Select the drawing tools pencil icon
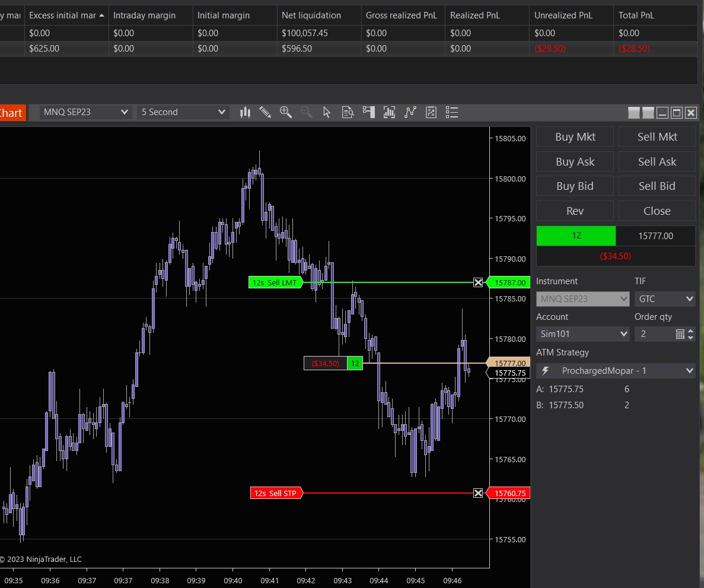The image size is (704, 588). (265, 112)
